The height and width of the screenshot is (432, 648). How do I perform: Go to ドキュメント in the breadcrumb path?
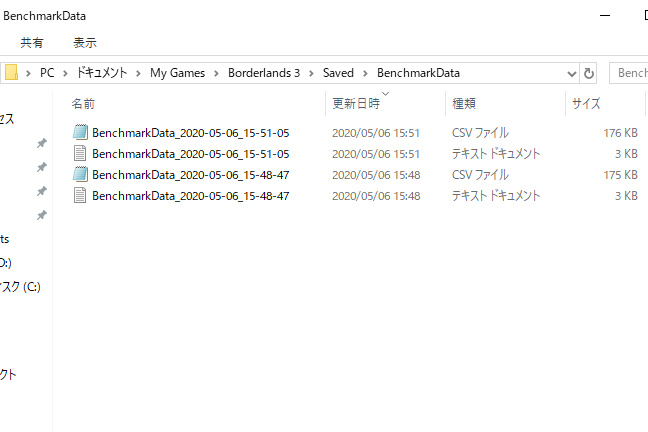[x=102, y=73]
